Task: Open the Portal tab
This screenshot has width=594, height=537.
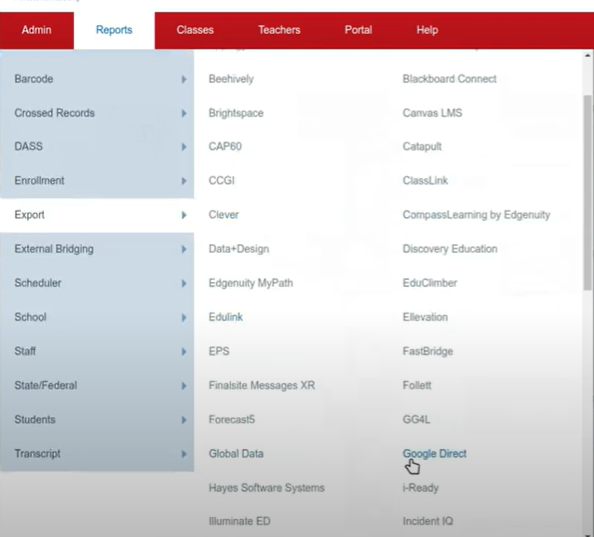Action: coord(358,30)
